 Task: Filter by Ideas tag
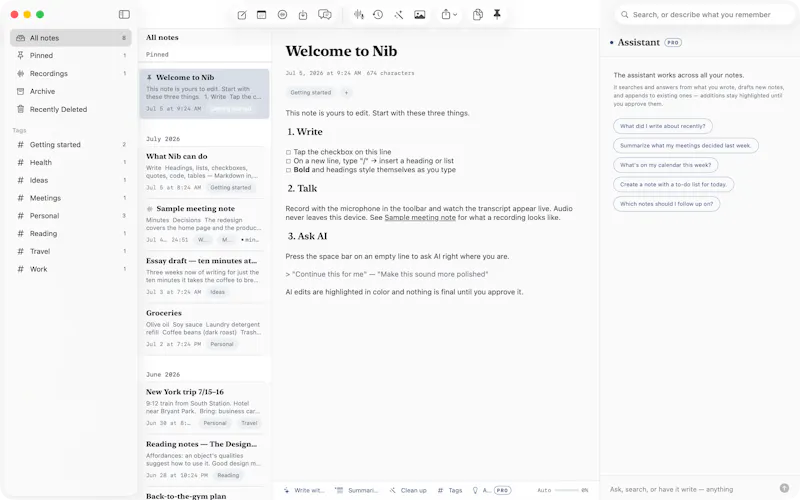coord(70,180)
